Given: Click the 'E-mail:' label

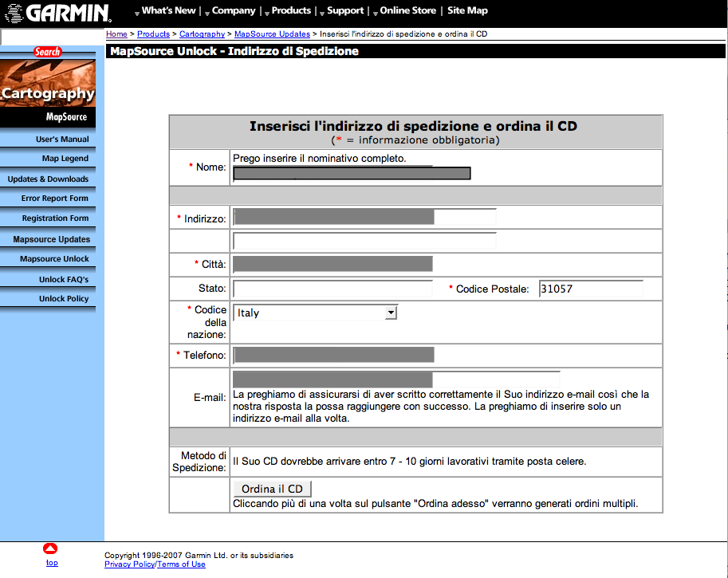Looking at the screenshot, I should click(210, 397).
